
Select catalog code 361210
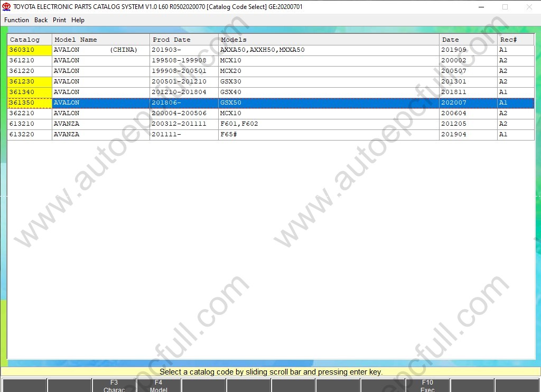[x=30, y=61]
